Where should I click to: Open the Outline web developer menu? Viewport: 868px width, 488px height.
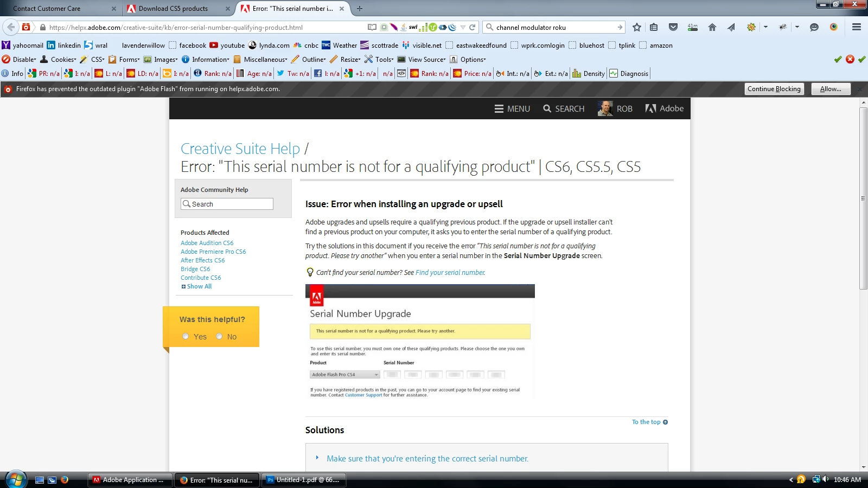(309, 60)
